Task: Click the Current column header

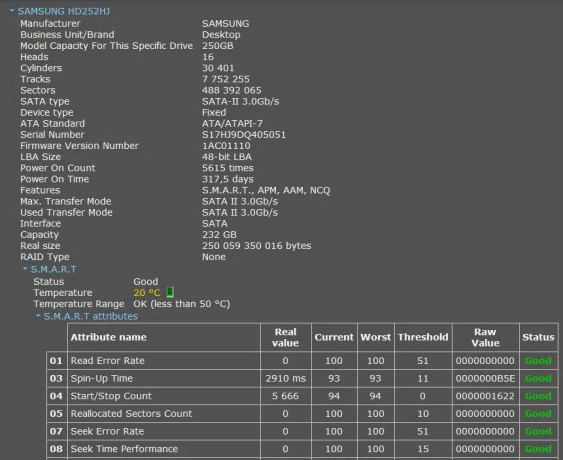Action: pyautogui.click(x=334, y=337)
